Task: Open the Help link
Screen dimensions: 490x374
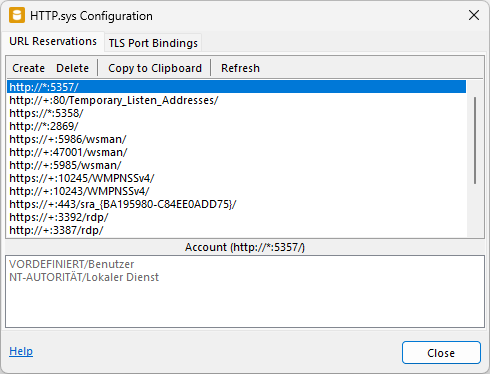Action: (x=21, y=351)
